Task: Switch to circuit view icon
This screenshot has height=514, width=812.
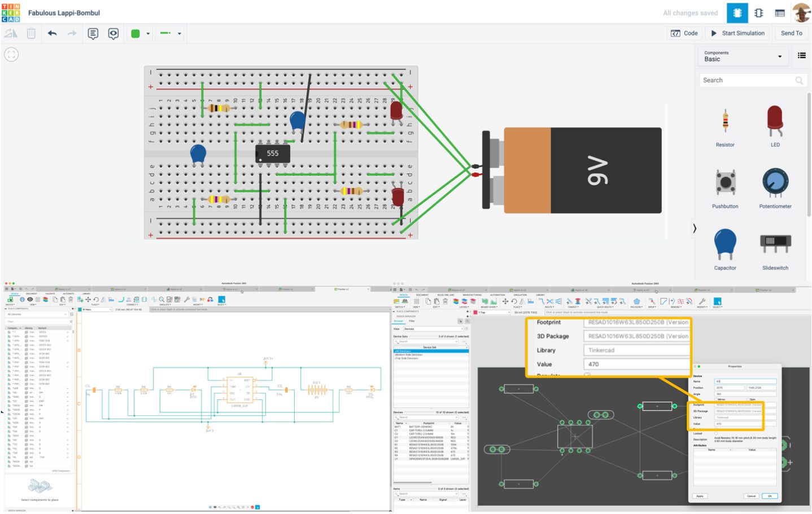Action: (x=737, y=13)
